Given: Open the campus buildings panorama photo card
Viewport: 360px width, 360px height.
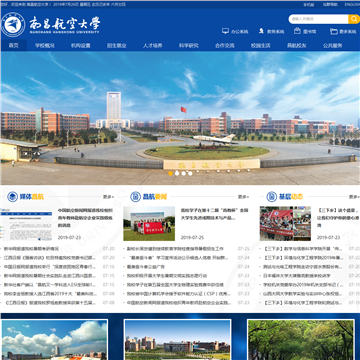Looking at the screenshot, I should (177, 340).
